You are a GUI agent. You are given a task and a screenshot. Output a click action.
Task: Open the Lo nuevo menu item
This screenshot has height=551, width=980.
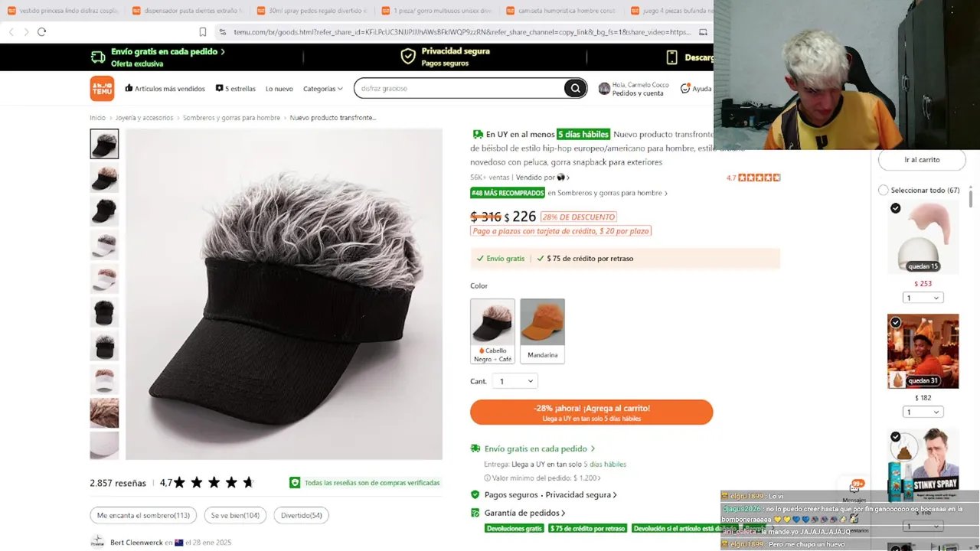coord(279,89)
